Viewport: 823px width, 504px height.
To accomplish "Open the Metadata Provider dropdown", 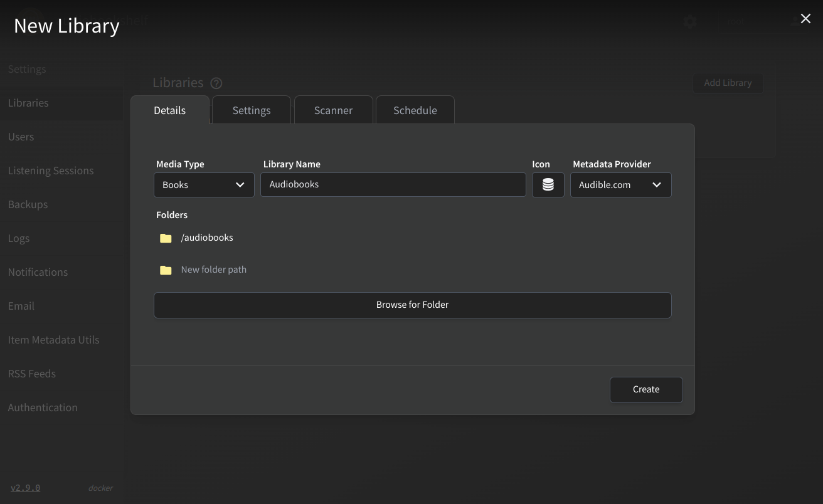I will tap(620, 185).
